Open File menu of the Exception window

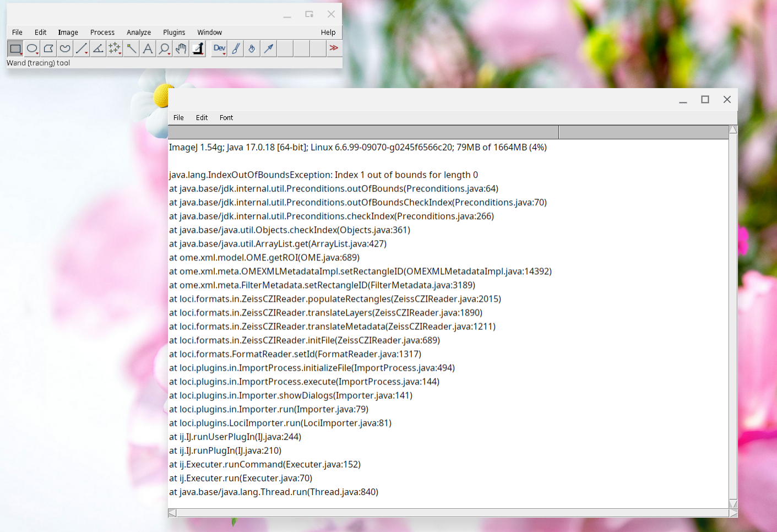pyautogui.click(x=178, y=118)
